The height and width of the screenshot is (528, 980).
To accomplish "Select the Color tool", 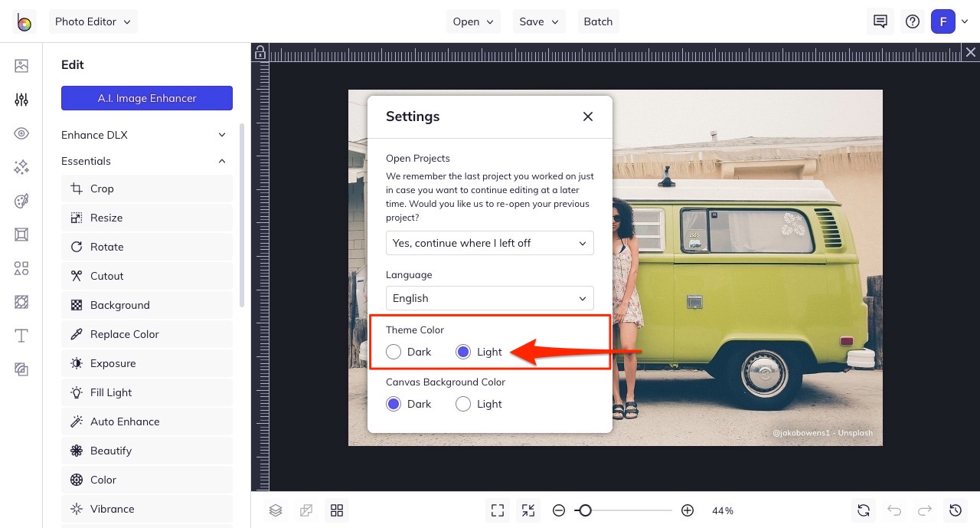I will [x=147, y=480].
